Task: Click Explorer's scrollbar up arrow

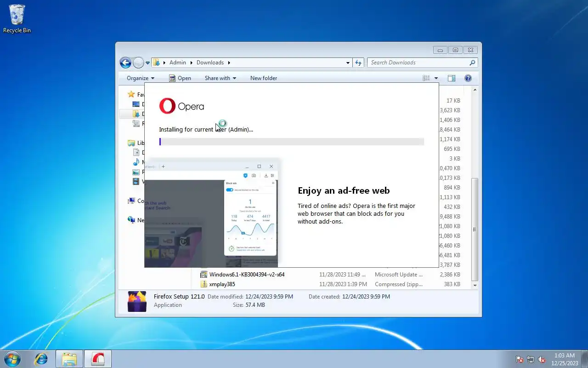Action: 475,90
